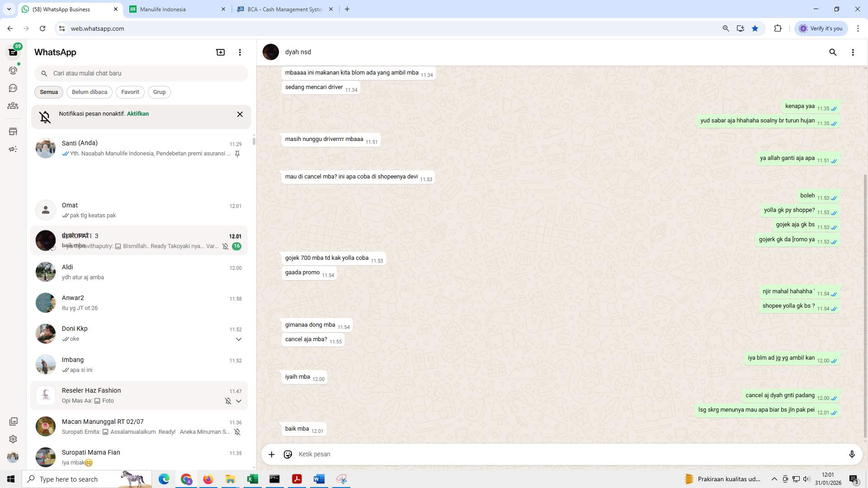
Task: Open the Business tools storefront icon
Action: click(13, 131)
